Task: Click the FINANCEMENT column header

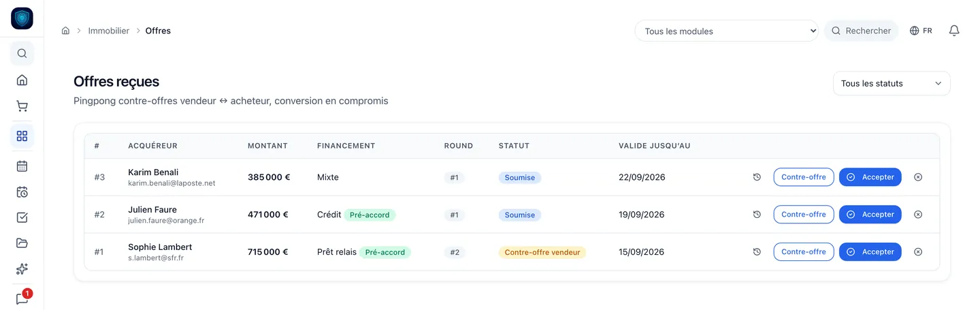Action: pos(346,146)
